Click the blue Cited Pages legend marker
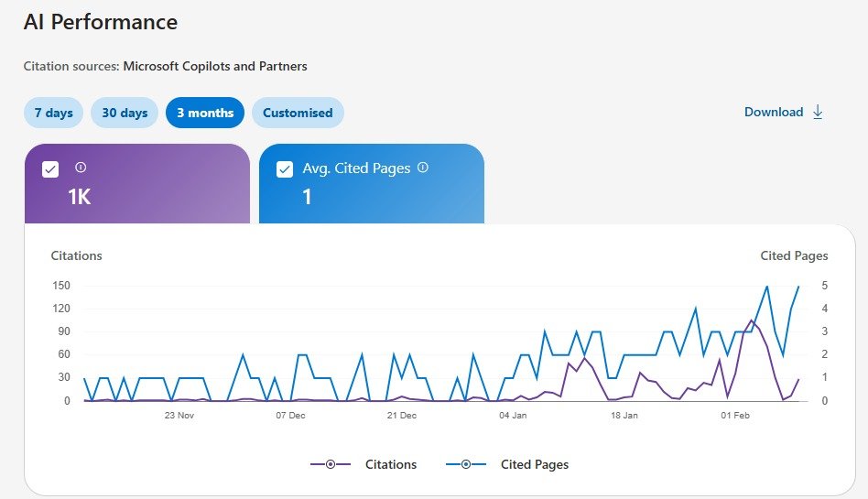Viewport: 868px width, 499px height. (x=466, y=464)
